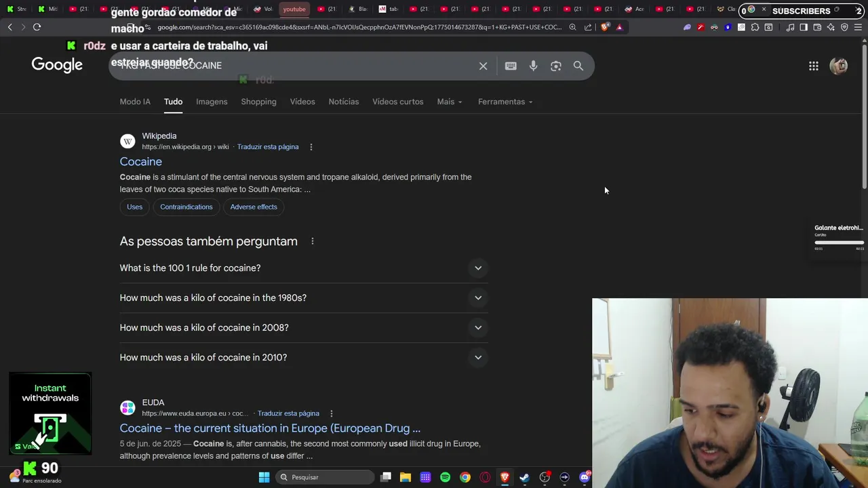Click the Adverse effects sitelink chip
Screen dimensions: 868x488
pos(254,207)
